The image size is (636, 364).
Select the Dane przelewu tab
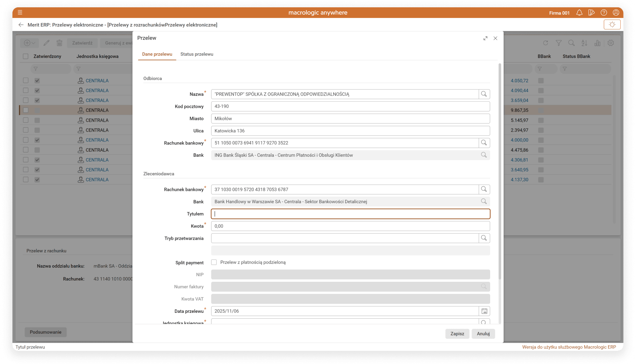pyautogui.click(x=157, y=54)
